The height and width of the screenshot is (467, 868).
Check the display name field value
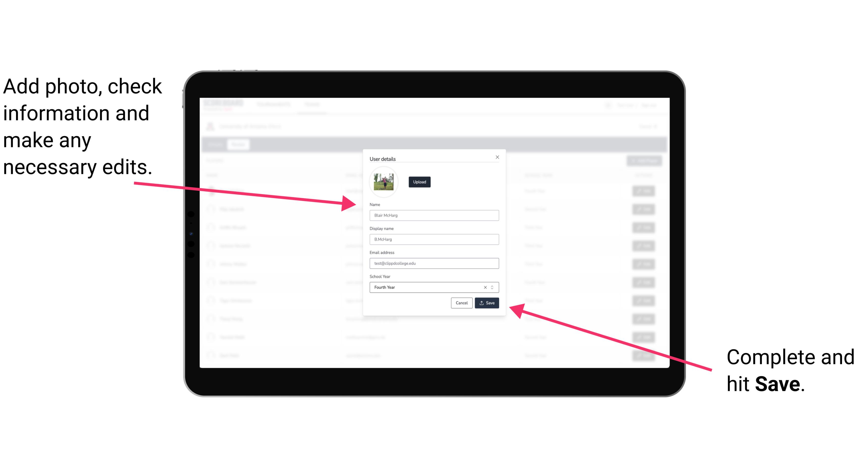click(434, 239)
